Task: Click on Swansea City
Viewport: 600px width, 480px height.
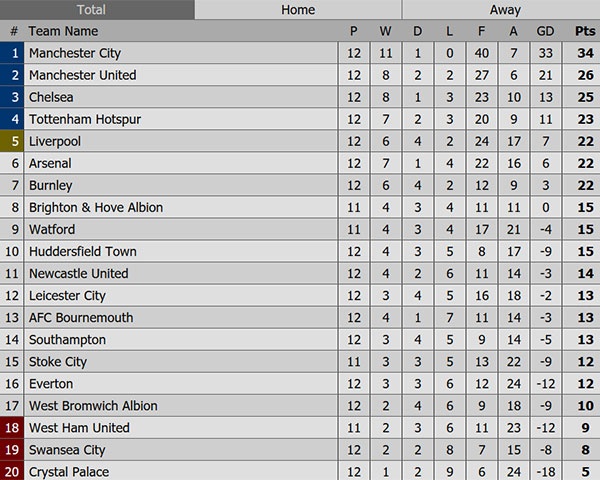Action: tap(67, 449)
